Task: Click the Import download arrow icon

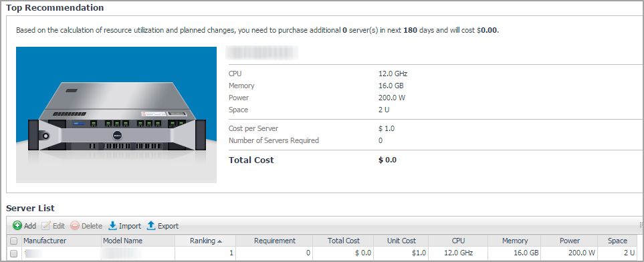Action: (112, 225)
